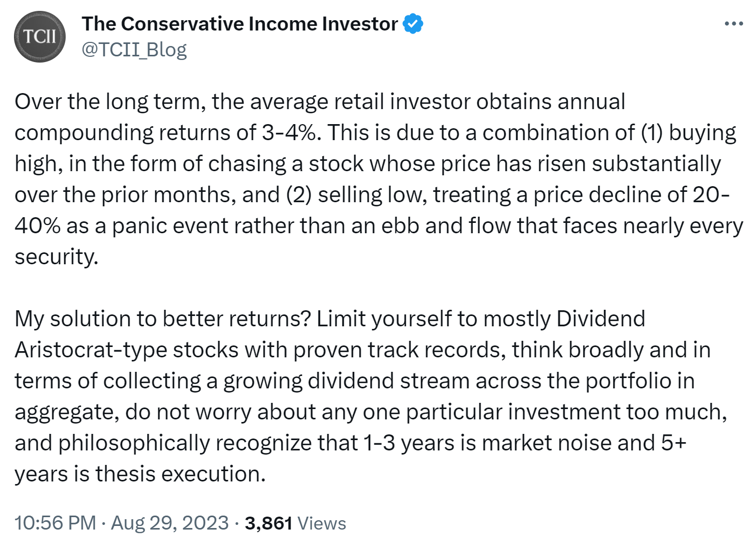Open The Conservative Income Investor profile name
This screenshot has width=756, height=543.
(239, 24)
